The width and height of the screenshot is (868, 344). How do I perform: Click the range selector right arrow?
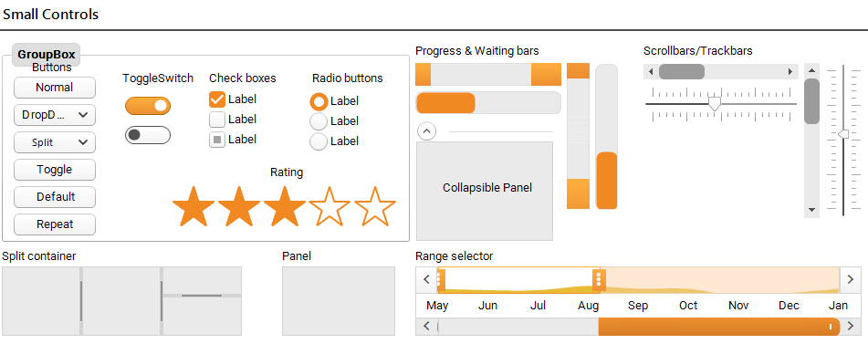[x=851, y=279]
